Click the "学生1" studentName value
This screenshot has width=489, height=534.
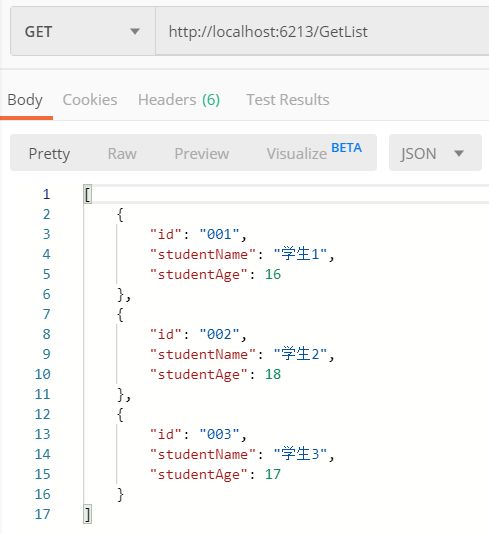click(x=300, y=254)
